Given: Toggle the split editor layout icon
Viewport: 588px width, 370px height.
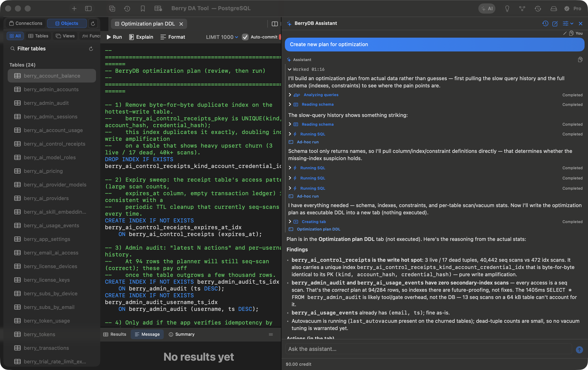Looking at the screenshot, I should click(275, 24).
